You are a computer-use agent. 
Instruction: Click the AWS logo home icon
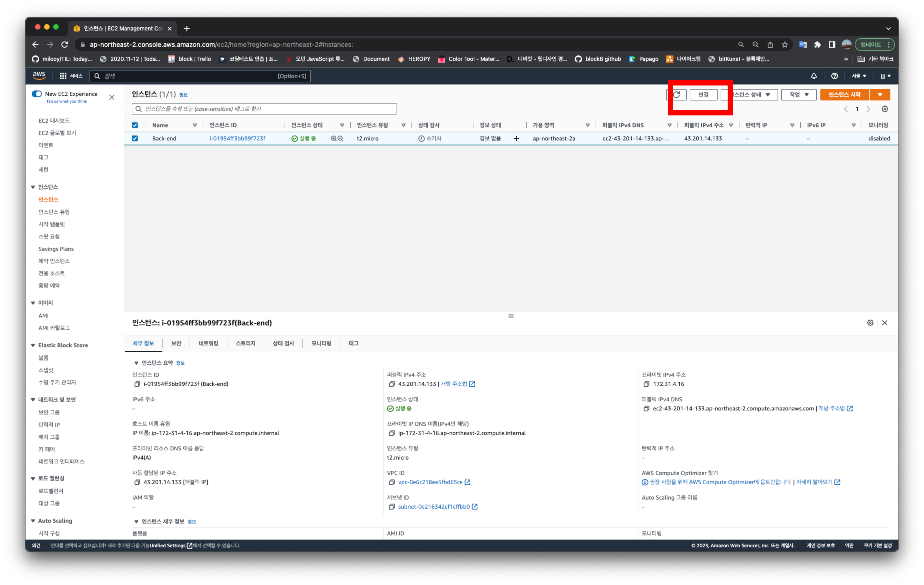[39, 76]
